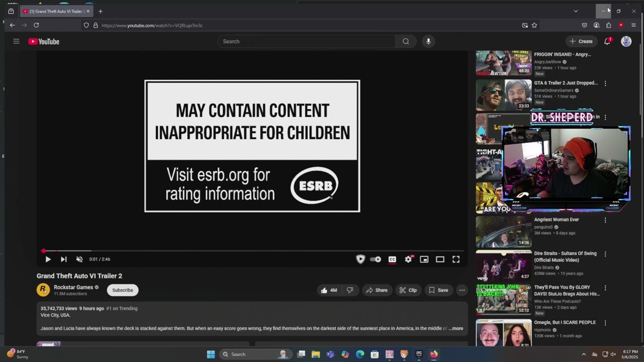Enable miniplayer mode in the player
This screenshot has height=362, width=644.
pyautogui.click(x=424, y=259)
